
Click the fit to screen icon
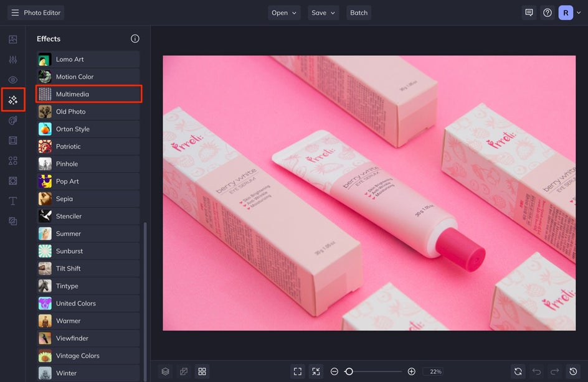click(298, 371)
